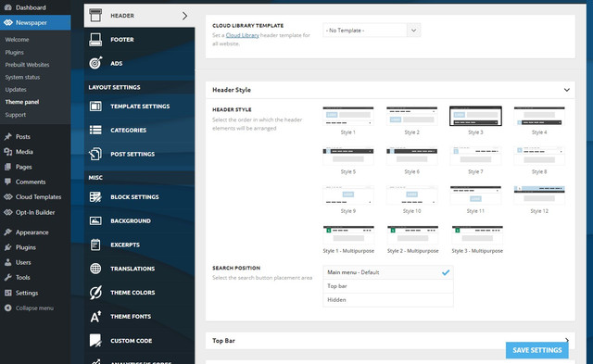Click the Header panel icon

coord(95,15)
